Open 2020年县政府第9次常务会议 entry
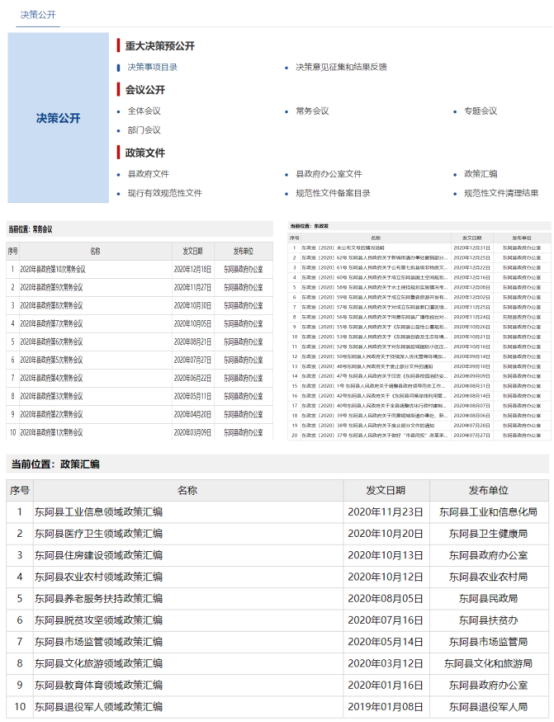 click(51, 287)
